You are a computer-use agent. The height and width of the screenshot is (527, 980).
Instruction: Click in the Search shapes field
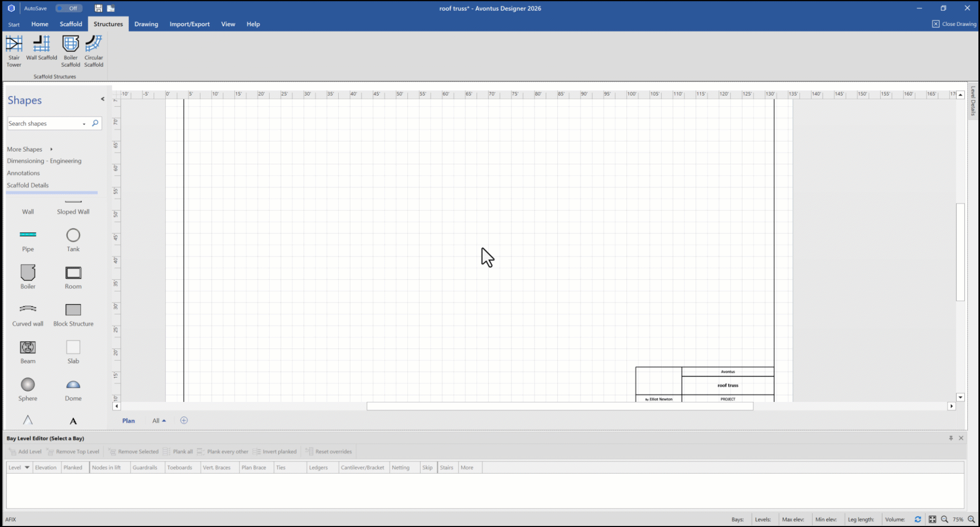[44, 124]
